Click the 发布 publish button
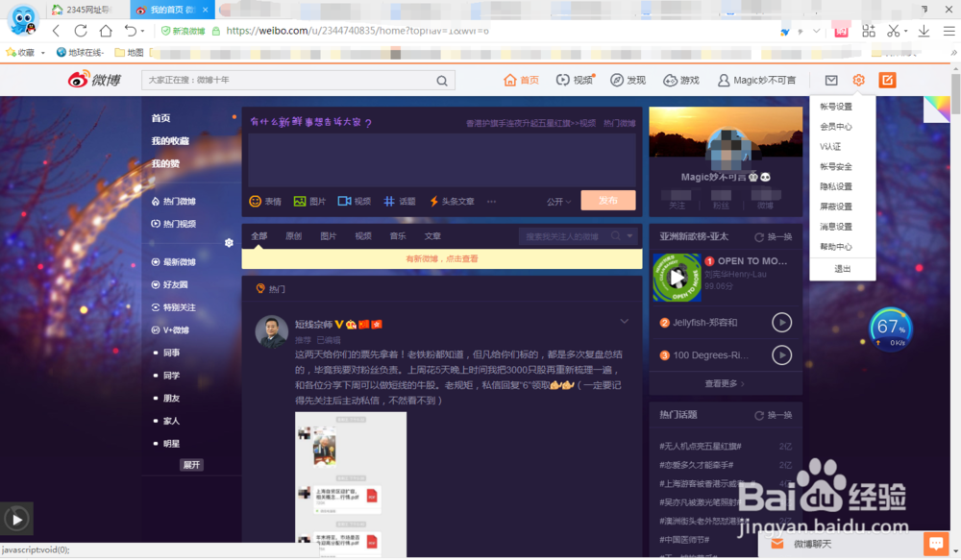The width and height of the screenshot is (961, 560). [x=608, y=201]
